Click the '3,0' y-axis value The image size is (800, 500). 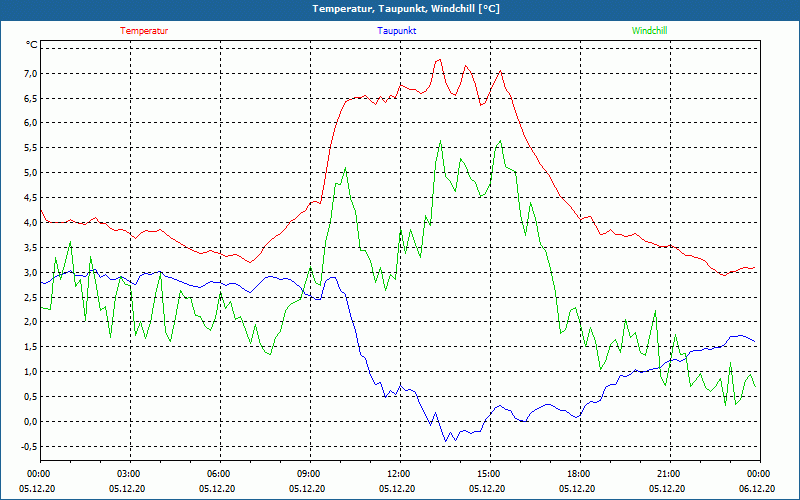(x=31, y=272)
